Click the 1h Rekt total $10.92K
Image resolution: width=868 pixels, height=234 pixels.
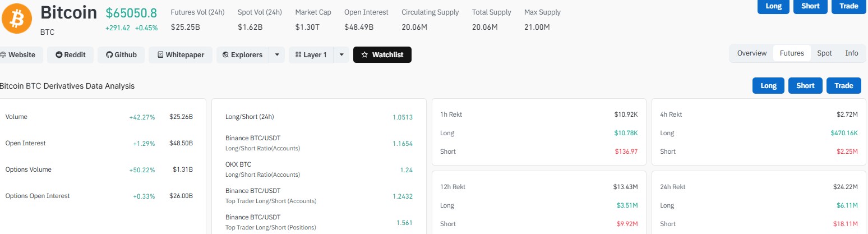pos(626,114)
